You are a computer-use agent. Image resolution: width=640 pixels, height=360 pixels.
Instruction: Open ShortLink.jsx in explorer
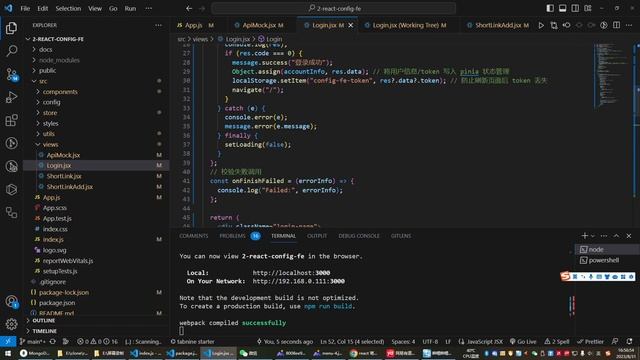(64, 176)
